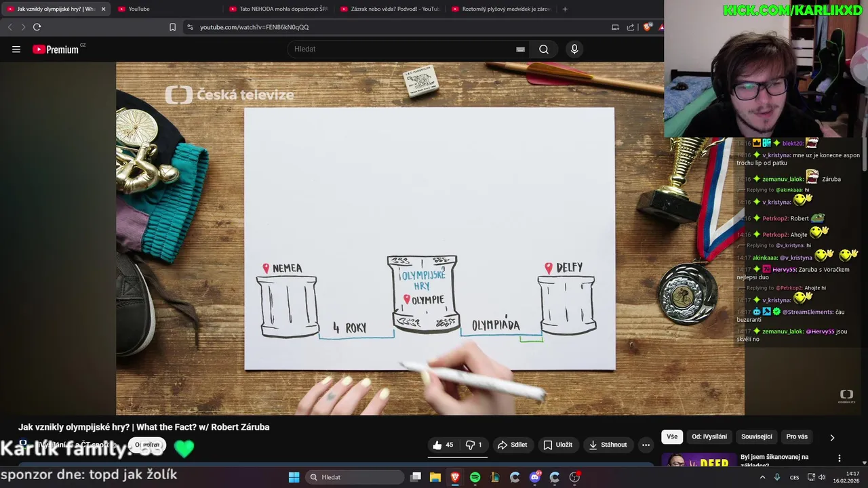Select the 'Související' filter chip
The height and width of the screenshot is (488, 868).
[757, 436]
